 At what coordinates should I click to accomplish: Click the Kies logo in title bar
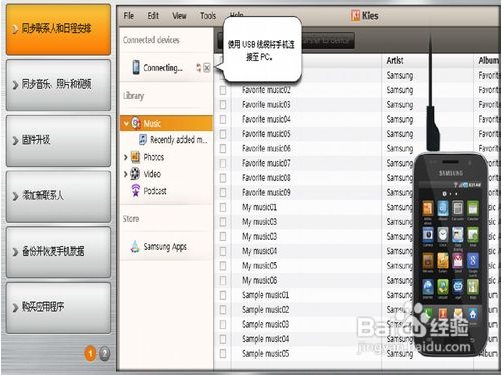tap(355, 16)
